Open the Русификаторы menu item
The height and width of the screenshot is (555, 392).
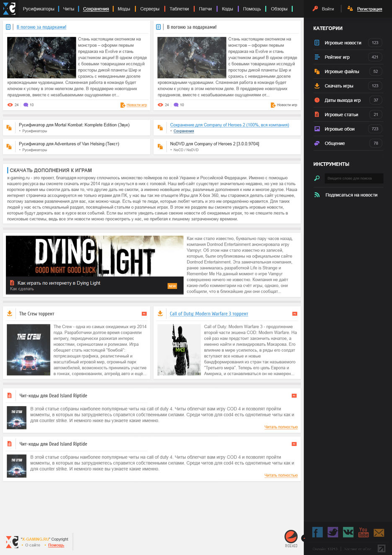click(39, 9)
